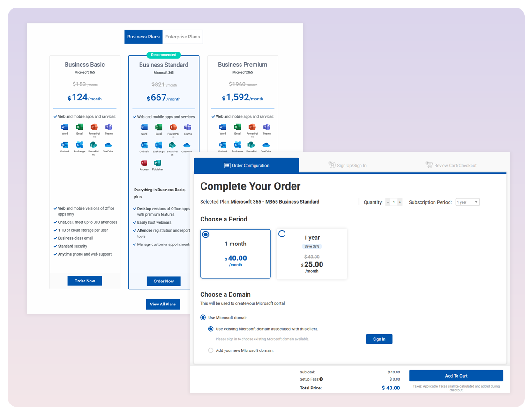Click the Total Price $40.00 value
This screenshot has width=532, height=419.
[391, 388]
